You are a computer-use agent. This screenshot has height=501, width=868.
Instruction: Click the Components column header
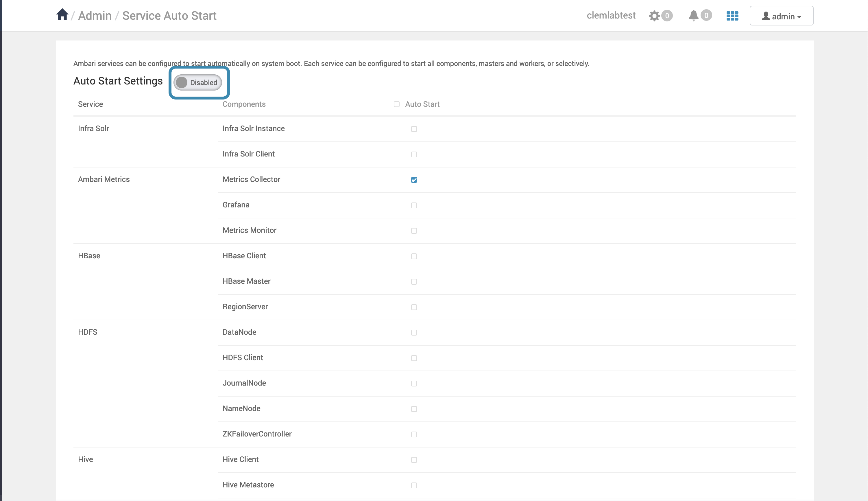244,104
